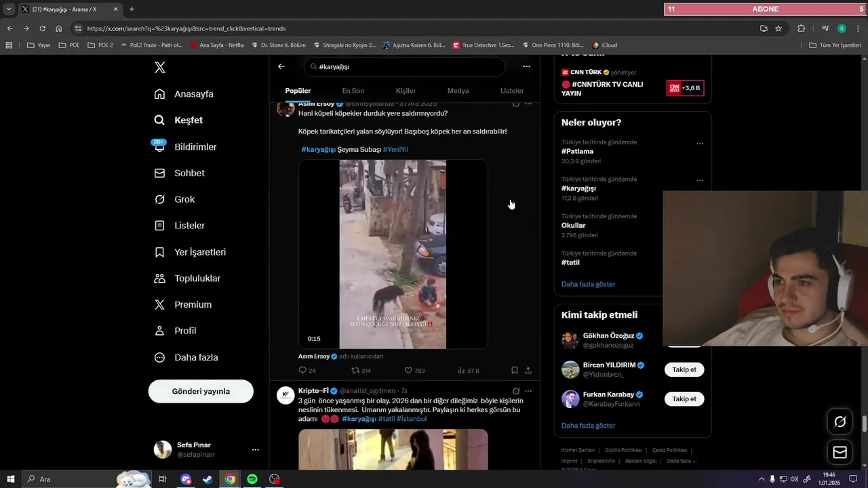Open Bildirimler notifications

[x=185, y=146]
